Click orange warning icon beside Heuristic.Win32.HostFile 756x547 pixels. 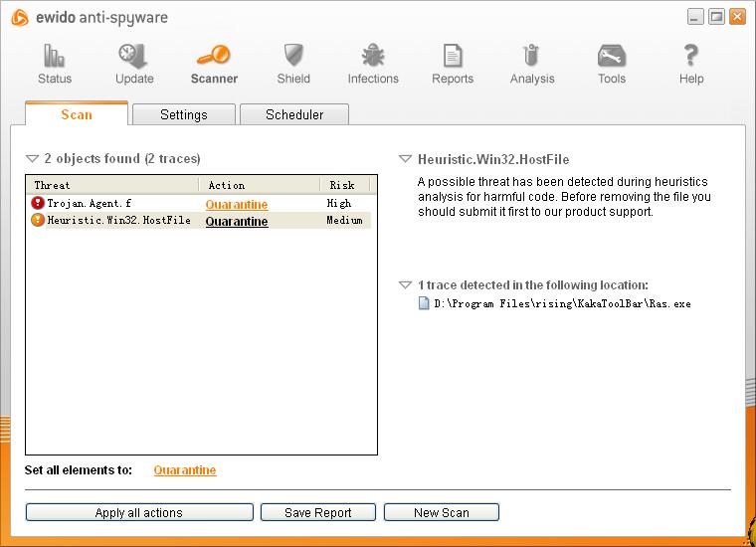click(x=38, y=220)
